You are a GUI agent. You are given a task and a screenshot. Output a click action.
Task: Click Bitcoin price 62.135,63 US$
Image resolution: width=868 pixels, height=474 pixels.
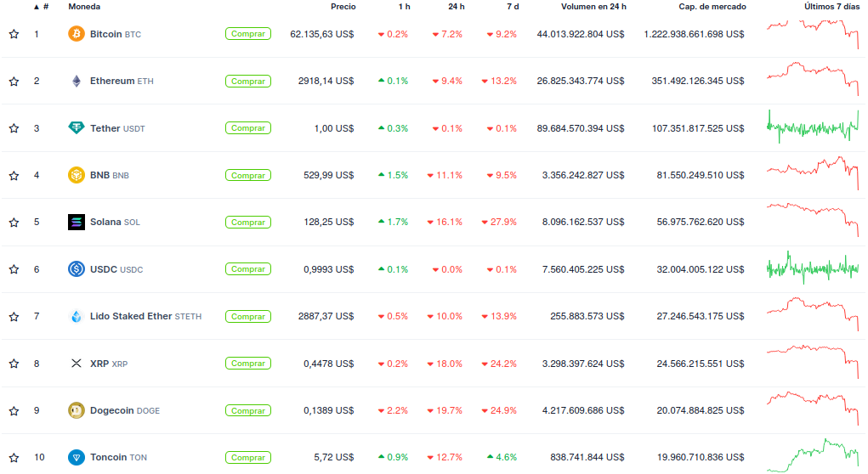pyautogui.click(x=322, y=34)
